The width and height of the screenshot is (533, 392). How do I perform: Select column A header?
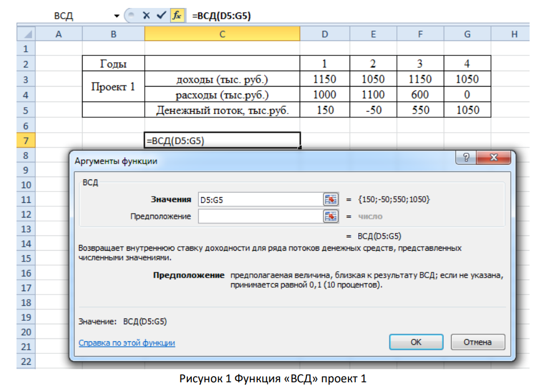point(59,34)
